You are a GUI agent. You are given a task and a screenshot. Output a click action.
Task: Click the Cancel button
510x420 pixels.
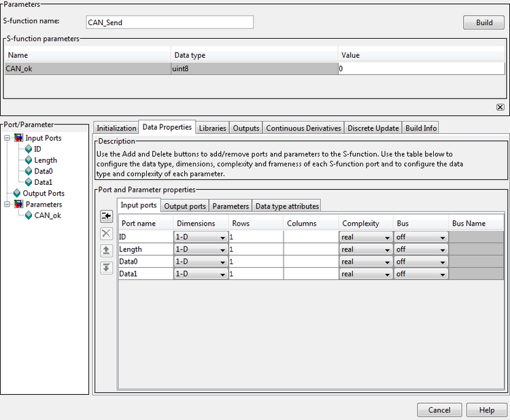tap(439, 410)
